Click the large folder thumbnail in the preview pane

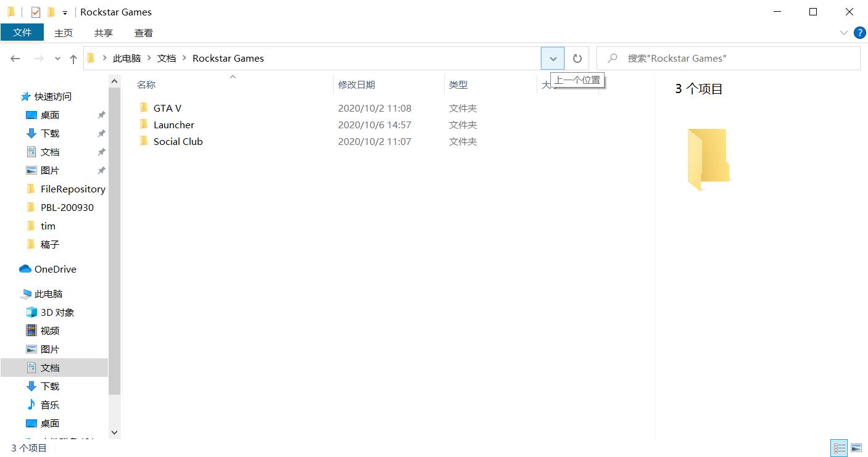tap(708, 159)
